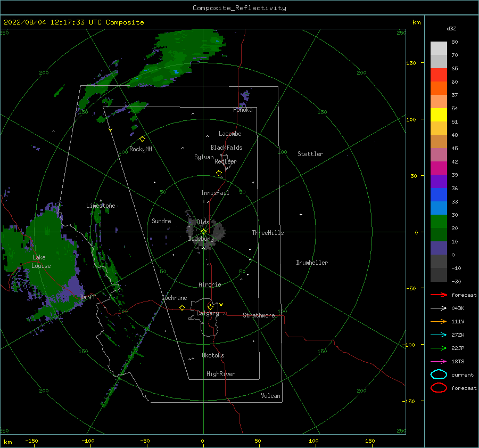The height and width of the screenshot is (448, 479).
Task: Click the Banff town label
Action: coord(88,297)
